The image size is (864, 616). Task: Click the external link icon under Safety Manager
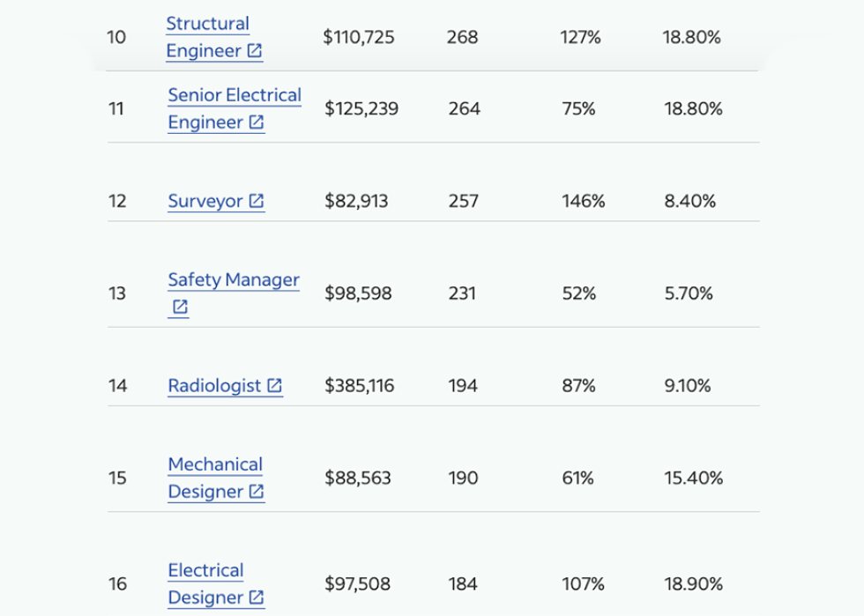180,307
